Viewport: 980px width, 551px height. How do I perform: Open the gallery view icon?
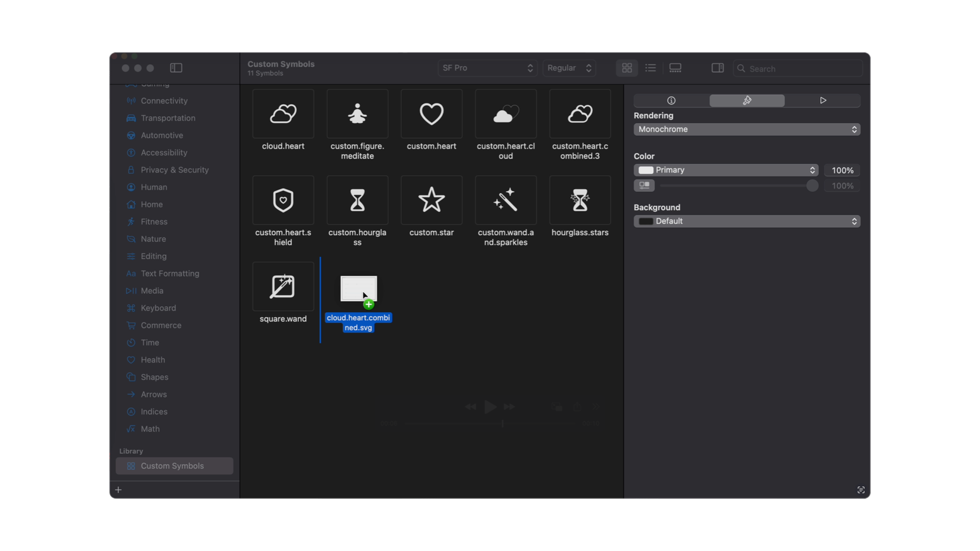pyautogui.click(x=675, y=68)
